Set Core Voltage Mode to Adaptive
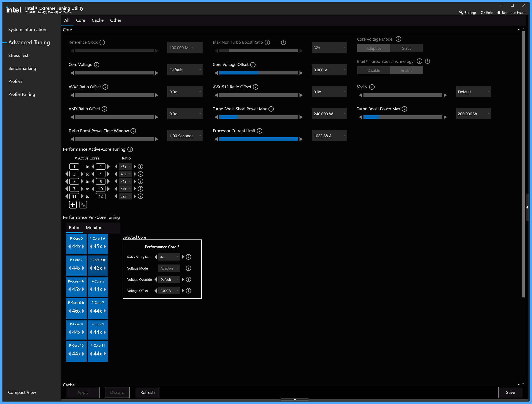The width and height of the screenshot is (532, 404). click(x=374, y=48)
